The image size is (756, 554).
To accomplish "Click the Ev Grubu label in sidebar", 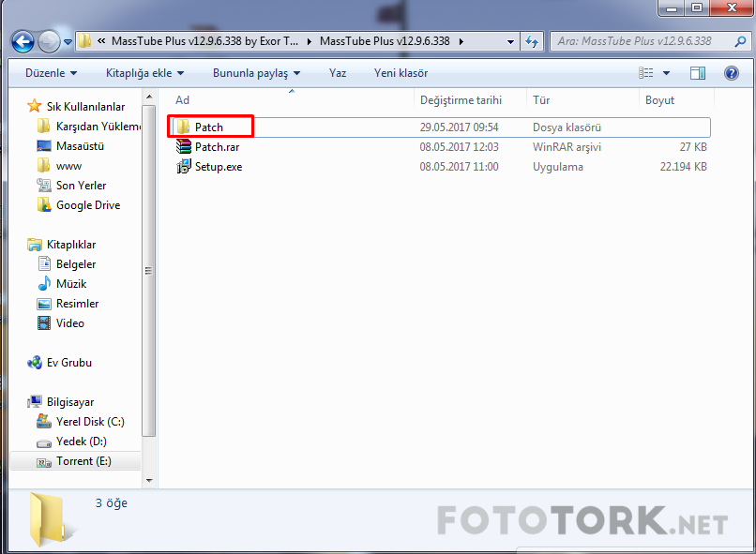I will [69, 363].
